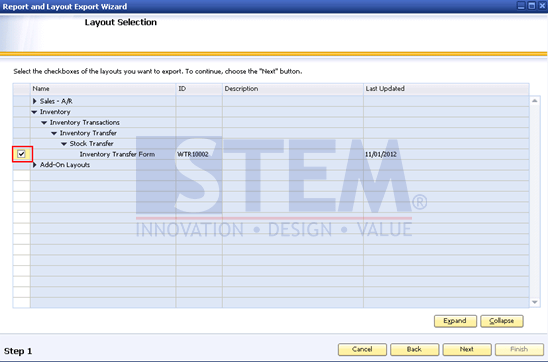Expand the Sales - A/R node

(35, 101)
